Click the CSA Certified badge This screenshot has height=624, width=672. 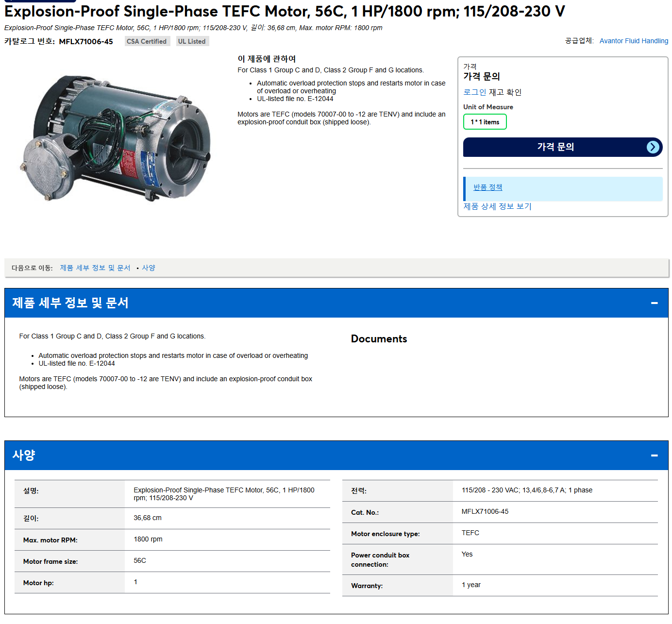coord(147,41)
